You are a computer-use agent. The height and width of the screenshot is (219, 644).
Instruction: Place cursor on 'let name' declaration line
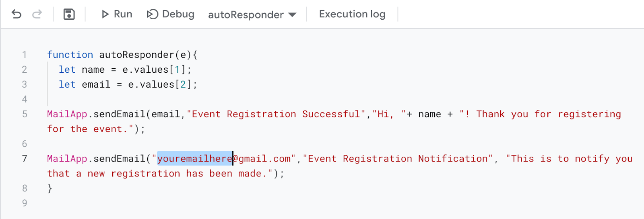(125, 70)
